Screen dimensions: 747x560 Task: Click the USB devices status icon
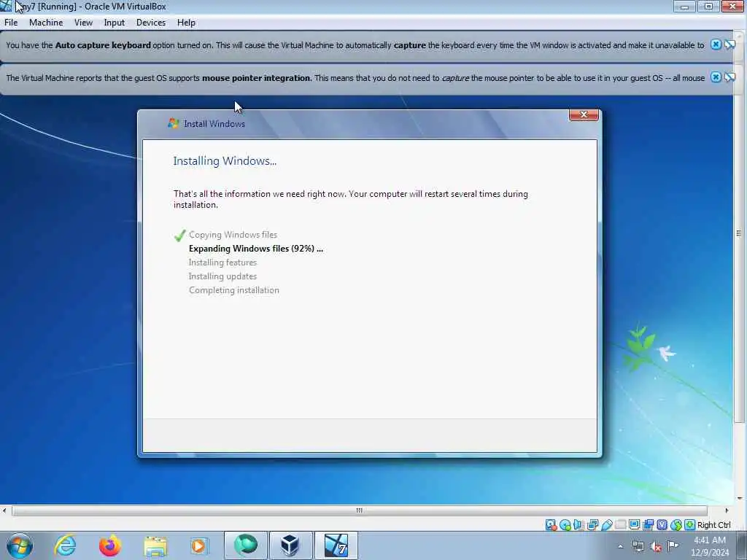(x=606, y=525)
